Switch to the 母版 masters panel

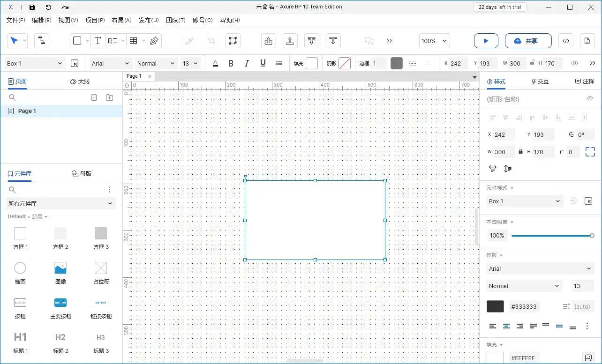82,174
